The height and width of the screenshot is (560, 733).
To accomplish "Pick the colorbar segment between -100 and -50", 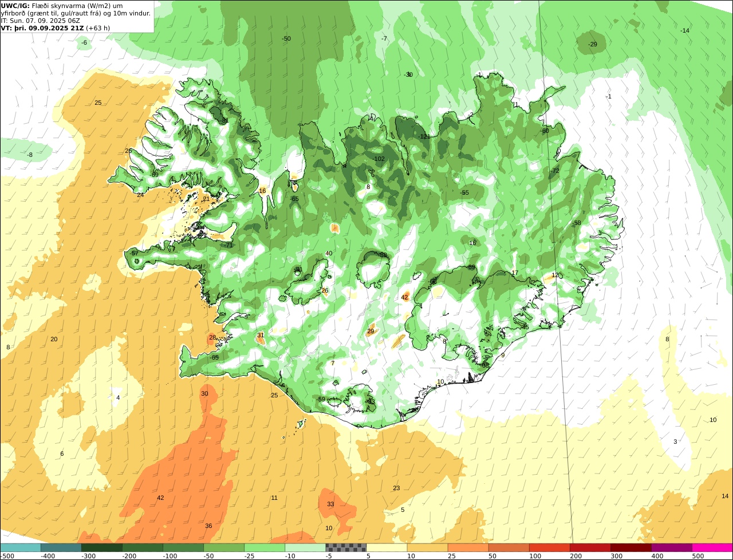I will point(183,548).
